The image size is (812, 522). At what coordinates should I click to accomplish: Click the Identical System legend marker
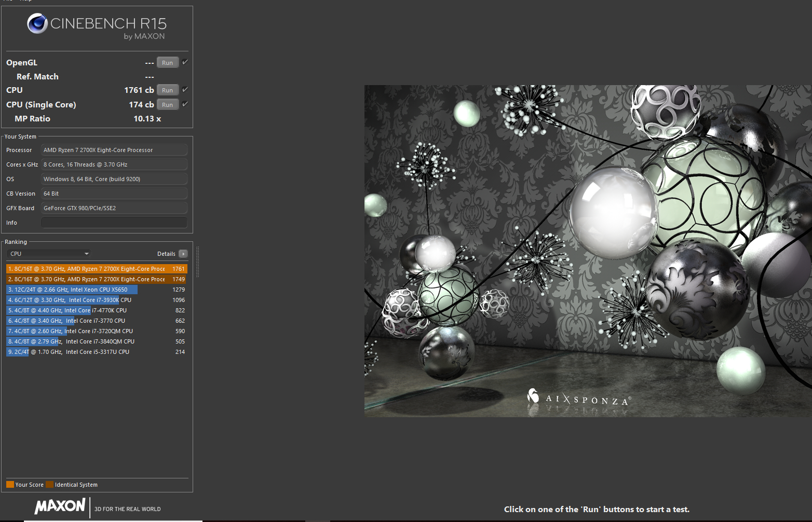[x=50, y=484]
